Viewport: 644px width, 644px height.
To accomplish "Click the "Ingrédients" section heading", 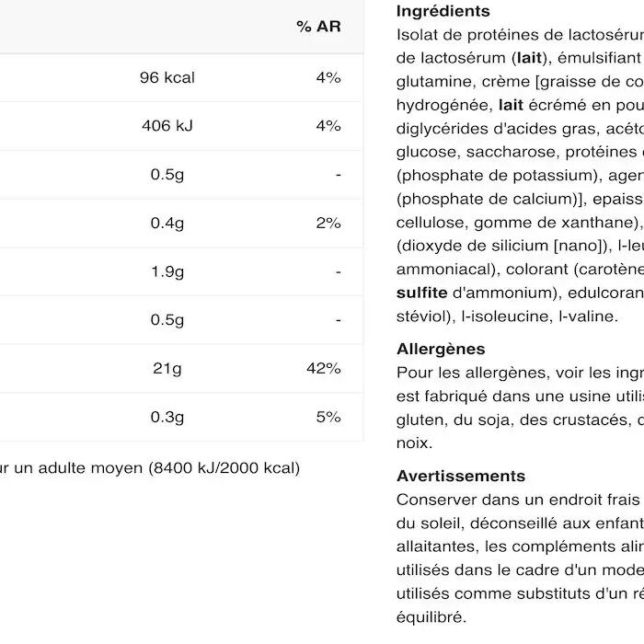I will 443,12.
